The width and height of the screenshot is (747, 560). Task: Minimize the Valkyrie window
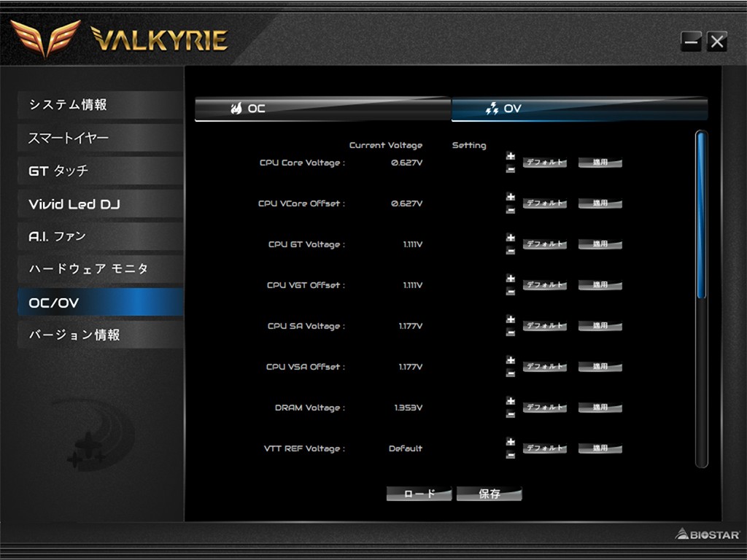[692, 42]
